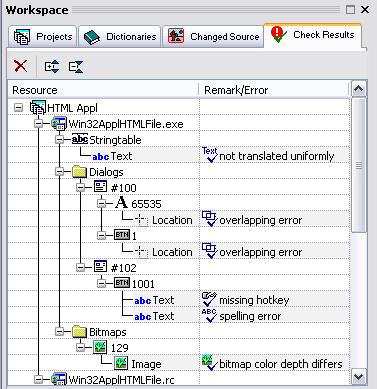Click the bitmap 129 image icon
The image size is (377, 389).
pyautogui.click(x=100, y=347)
